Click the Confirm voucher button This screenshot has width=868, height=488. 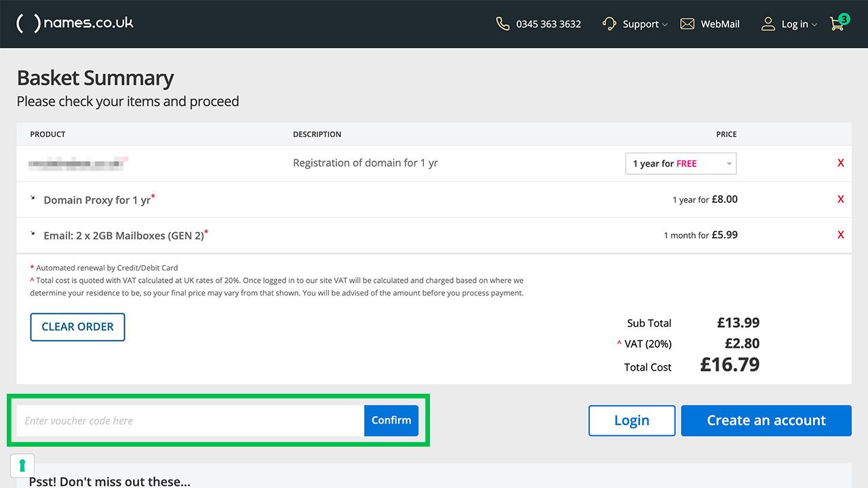pos(391,420)
